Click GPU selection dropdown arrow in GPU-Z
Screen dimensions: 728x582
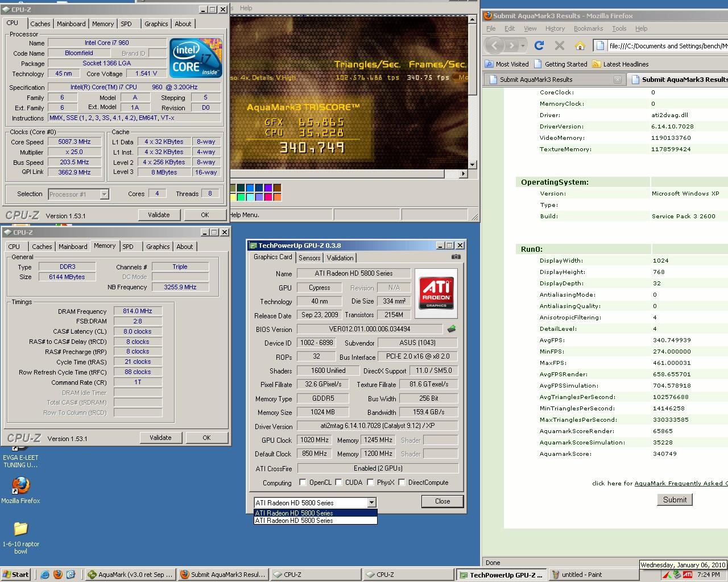(371, 502)
